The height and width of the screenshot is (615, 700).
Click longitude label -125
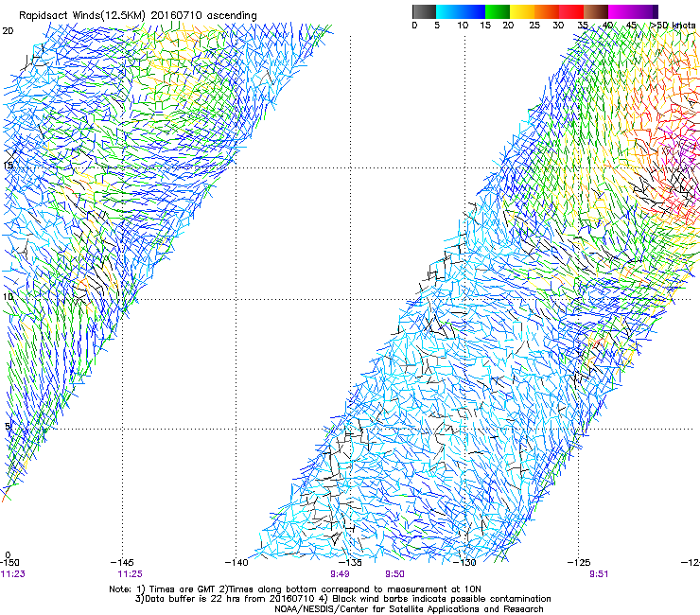click(x=579, y=563)
